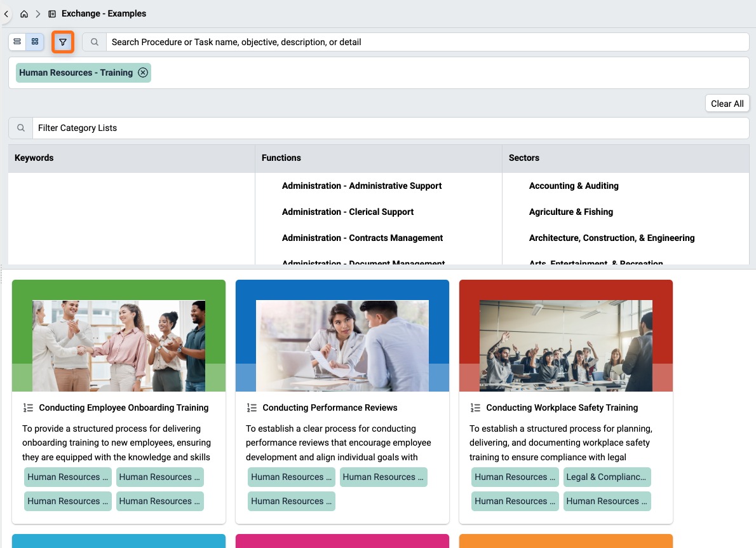This screenshot has width=756, height=548.
Task: Remove Human Resources - Training filter tag
Action: (x=143, y=73)
